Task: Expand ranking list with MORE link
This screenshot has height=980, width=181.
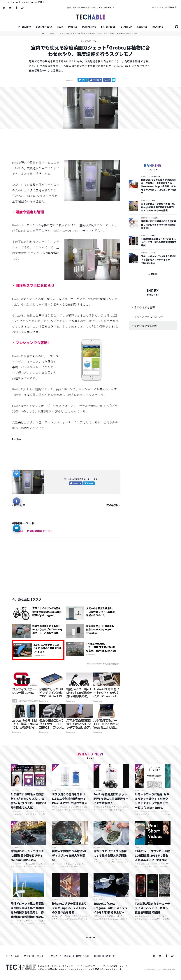Action: pyautogui.click(x=153, y=274)
